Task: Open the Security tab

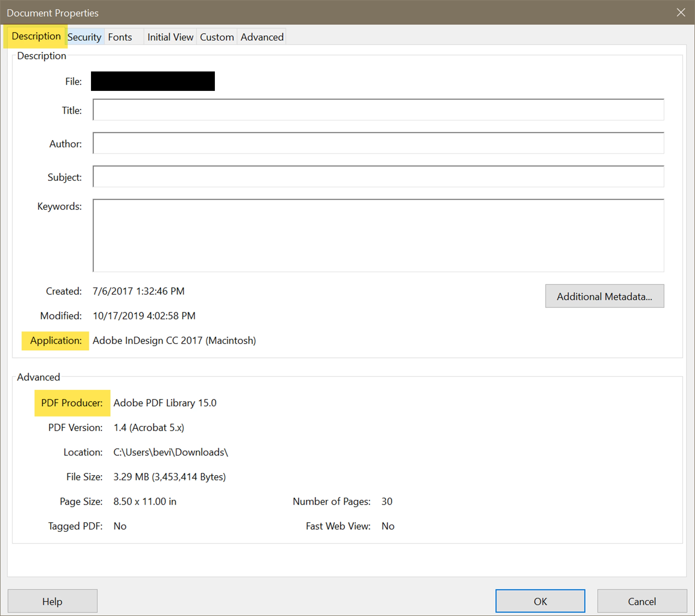Action: tap(84, 37)
